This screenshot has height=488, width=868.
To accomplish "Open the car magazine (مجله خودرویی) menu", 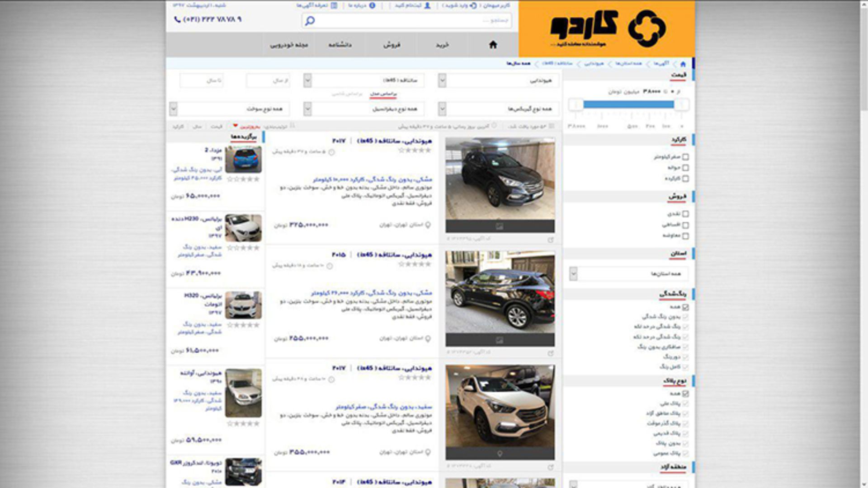I will point(289,45).
